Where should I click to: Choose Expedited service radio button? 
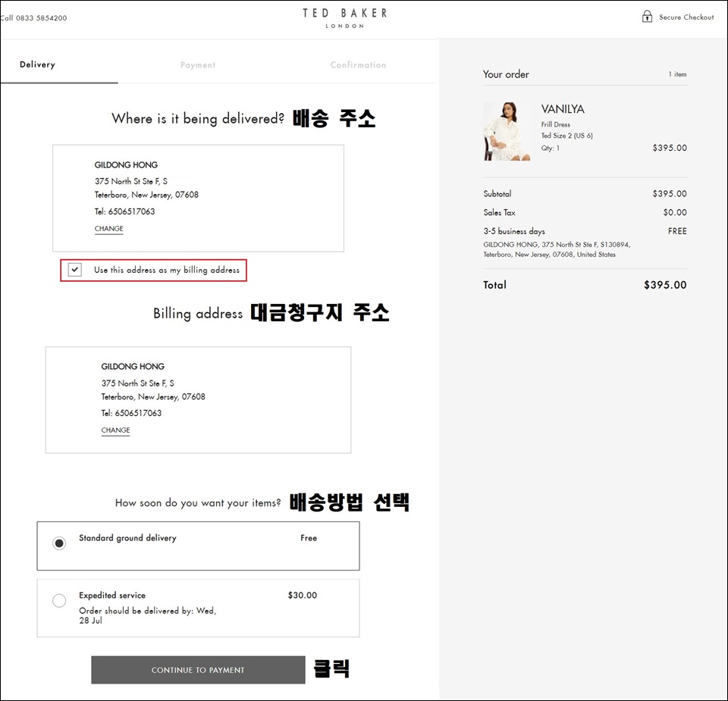[x=59, y=601]
